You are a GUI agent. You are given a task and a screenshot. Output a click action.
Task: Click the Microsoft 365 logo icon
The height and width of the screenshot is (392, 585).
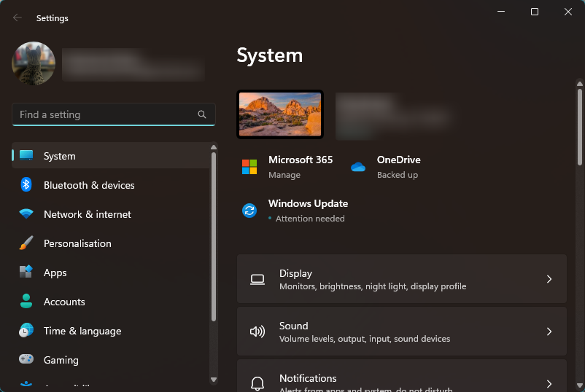click(x=249, y=167)
